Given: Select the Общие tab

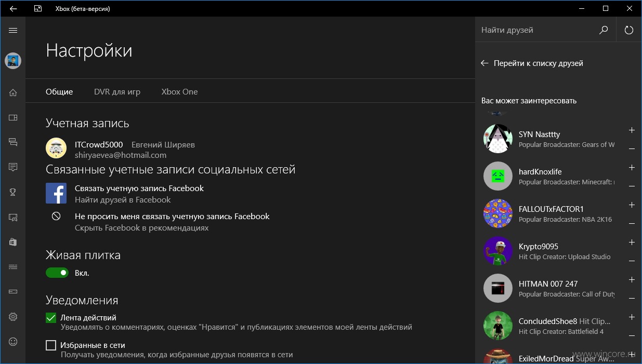Looking at the screenshot, I should [x=59, y=91].
